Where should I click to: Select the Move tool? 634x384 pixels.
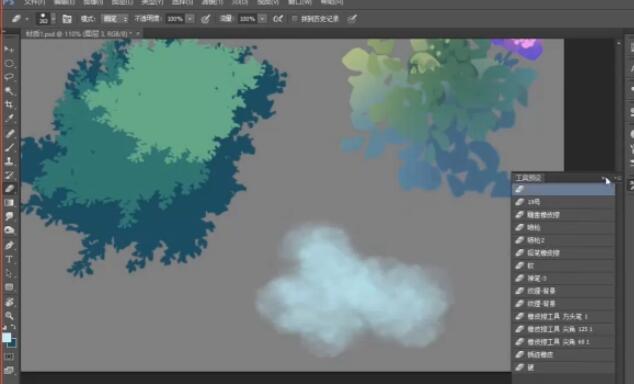click(x=9, y=49)
